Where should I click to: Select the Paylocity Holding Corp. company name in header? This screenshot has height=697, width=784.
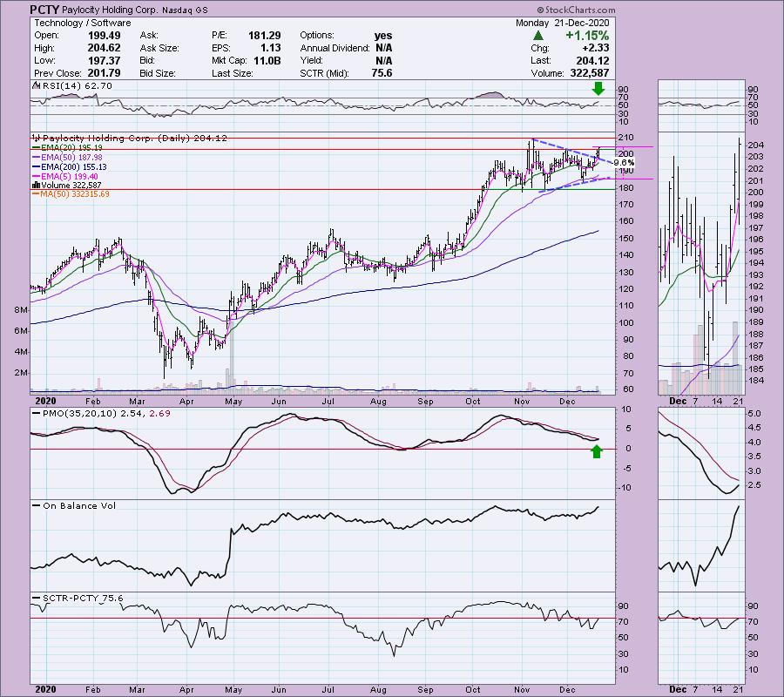(x=112, y=10)
